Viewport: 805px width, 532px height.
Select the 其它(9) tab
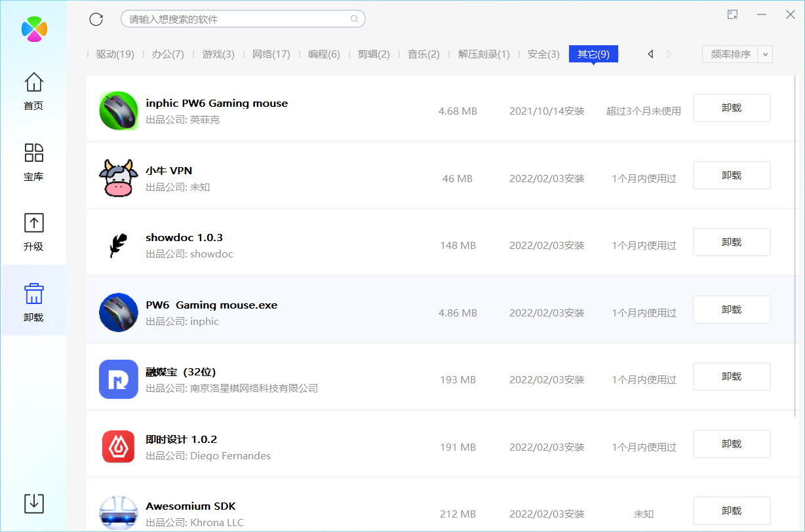(x=593, y=54)
